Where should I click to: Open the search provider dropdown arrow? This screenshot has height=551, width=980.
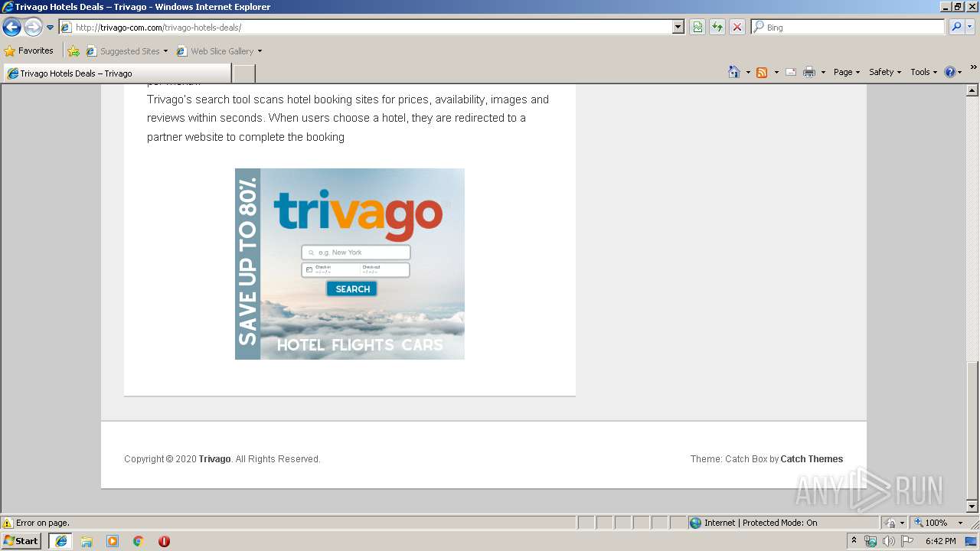[970, 28]
